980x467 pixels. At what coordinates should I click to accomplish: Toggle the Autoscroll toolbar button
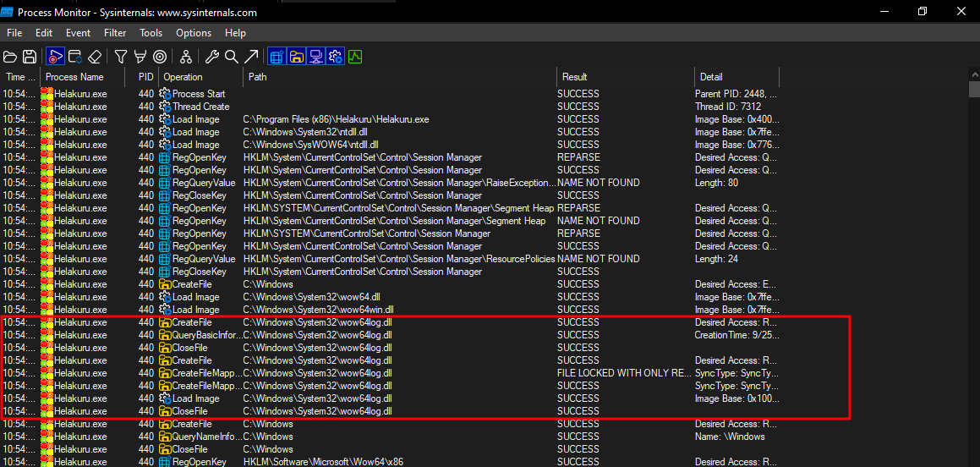pyautogui.click(x=75, y=57)
